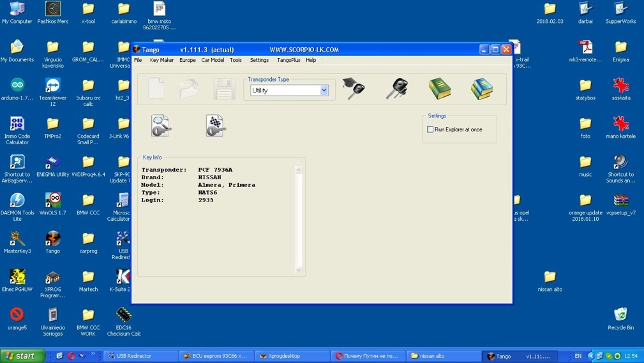644x363 pixels.
Task: Open the Tools menu
Action: (x=236, y=60)
